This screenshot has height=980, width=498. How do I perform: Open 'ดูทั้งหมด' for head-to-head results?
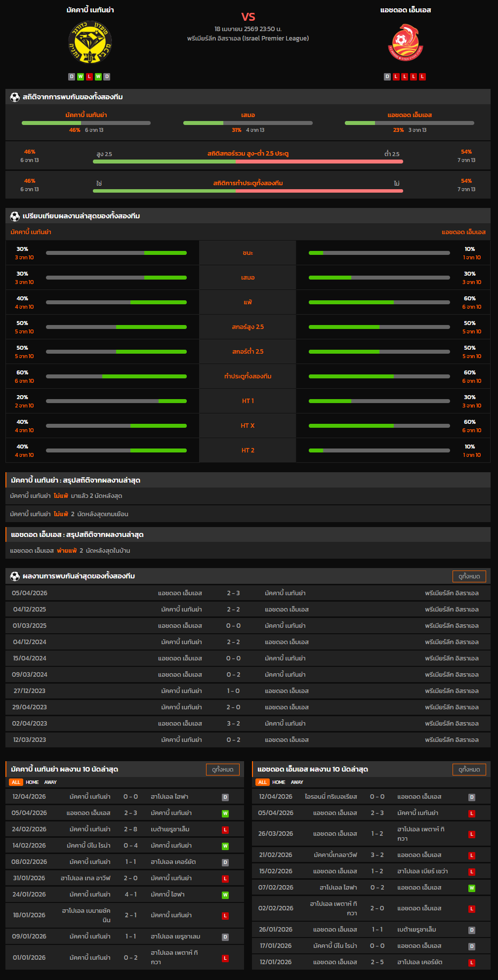tap(469, 576)
